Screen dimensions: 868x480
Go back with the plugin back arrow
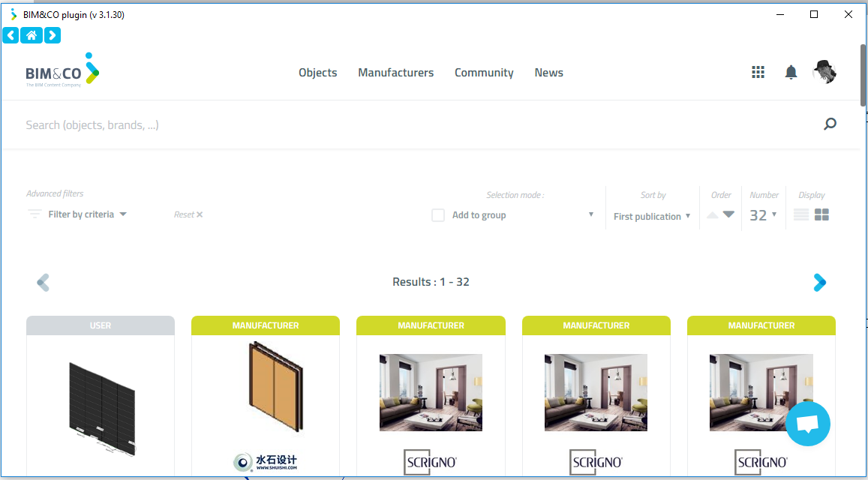point(11,35)
